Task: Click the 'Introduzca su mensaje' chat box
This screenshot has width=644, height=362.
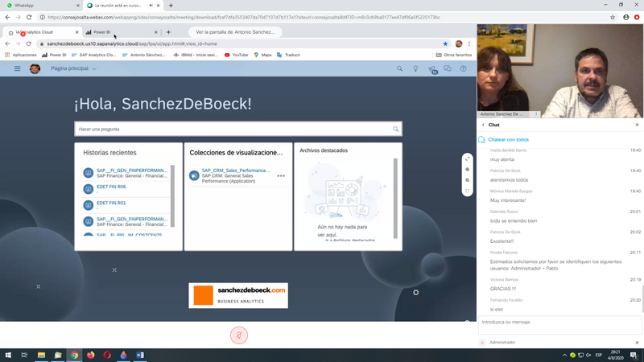Action: [559, 326]
